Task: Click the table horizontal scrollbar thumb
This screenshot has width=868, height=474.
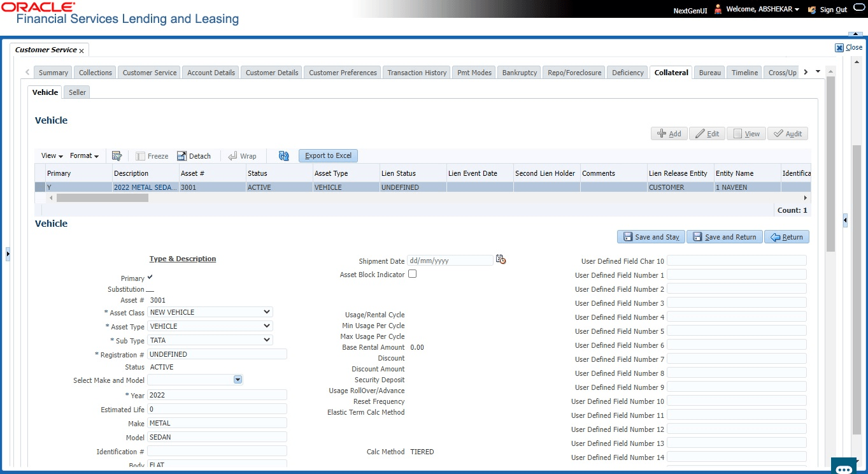Action: (103, 198)
